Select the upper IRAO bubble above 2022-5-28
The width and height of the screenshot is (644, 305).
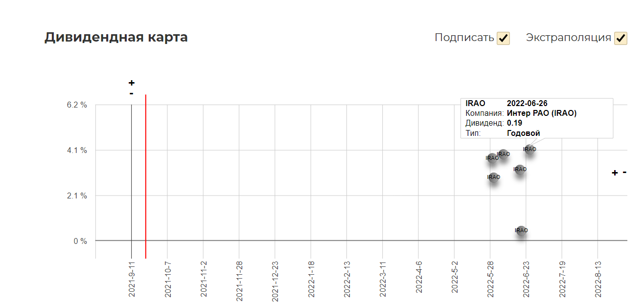(492, 158)
